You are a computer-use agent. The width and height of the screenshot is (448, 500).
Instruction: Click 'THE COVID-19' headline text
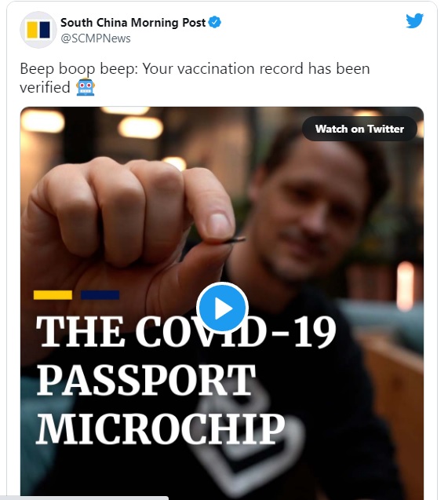[186, 331]
